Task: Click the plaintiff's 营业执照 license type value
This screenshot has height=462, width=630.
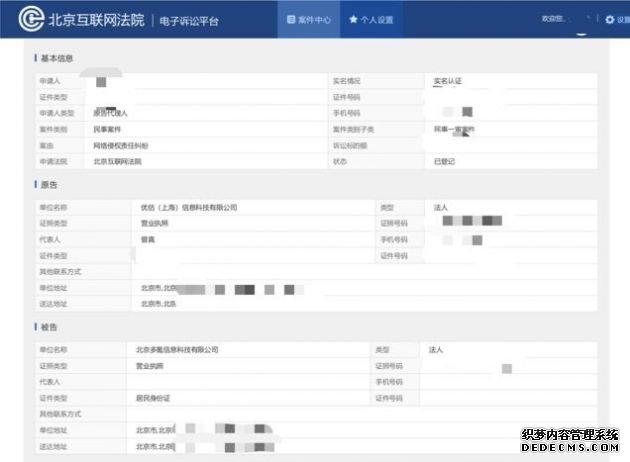Action: 155,223
